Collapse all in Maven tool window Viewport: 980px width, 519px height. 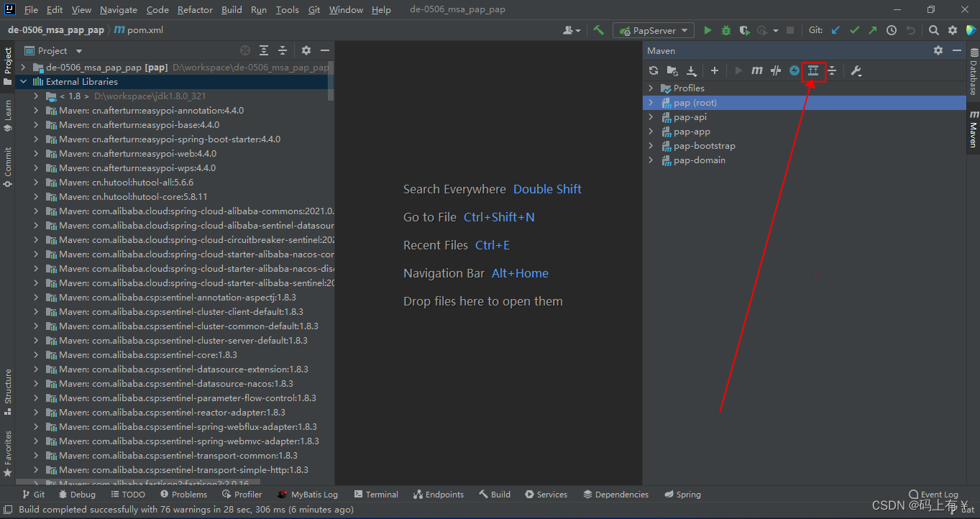point(832,70)
